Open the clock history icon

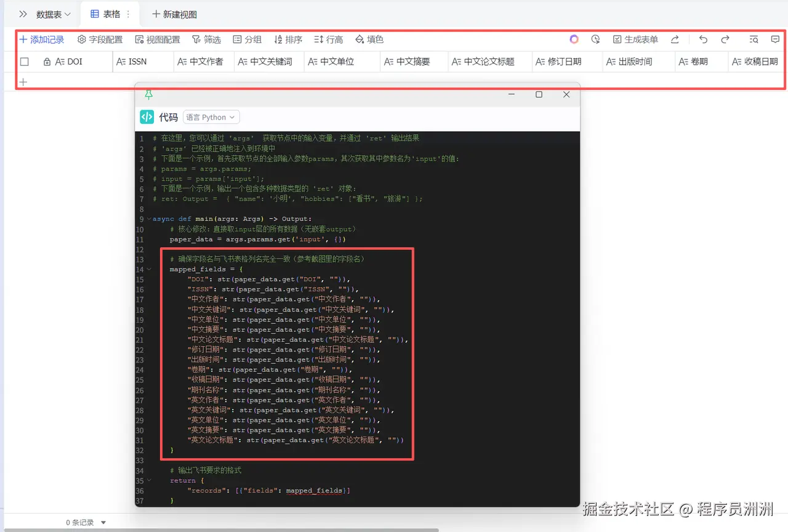coord(595,39)
